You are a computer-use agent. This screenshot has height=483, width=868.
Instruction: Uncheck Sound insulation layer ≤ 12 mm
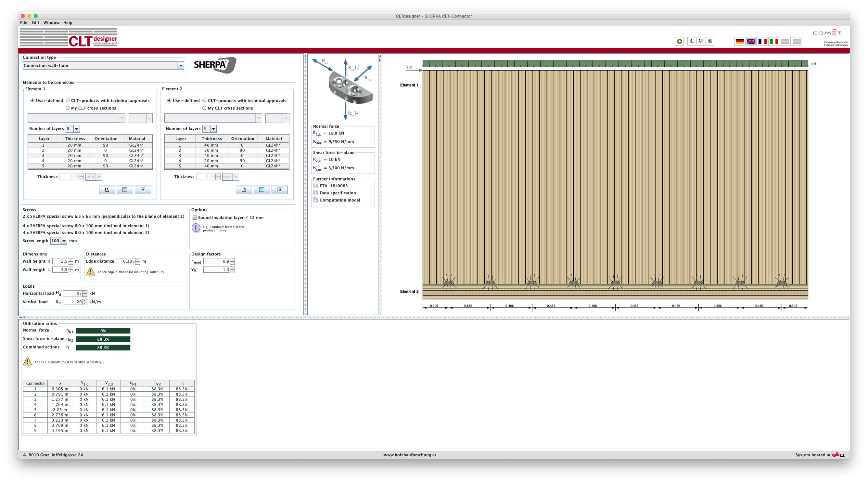(x=195, y=218)
